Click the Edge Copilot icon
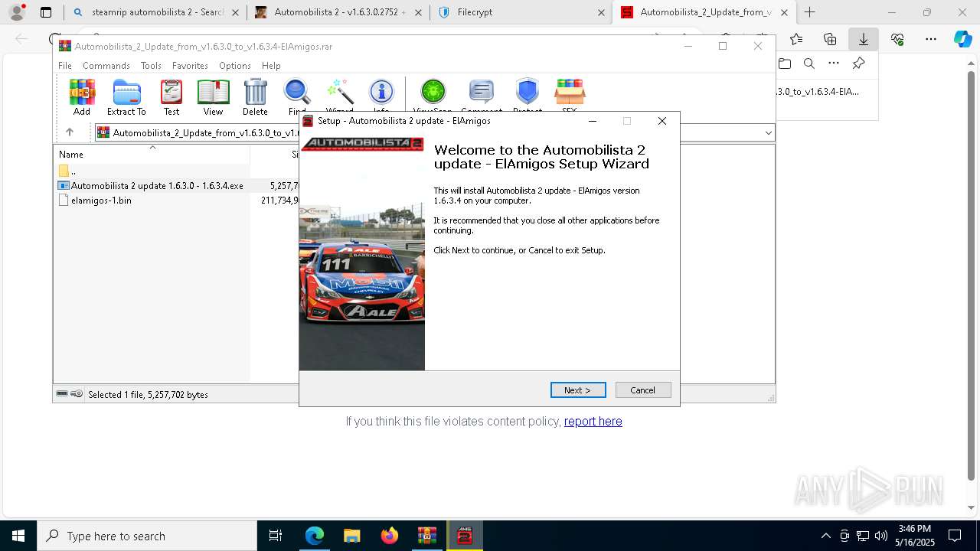This screenshot has height=551, width=980. tap(962, 39)
